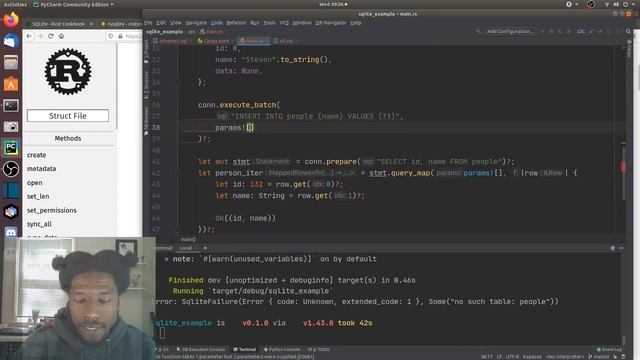The image size is (640, 360).
Task: Switch to PyCharm via the dock icon
Action: [x=11, y=148]
